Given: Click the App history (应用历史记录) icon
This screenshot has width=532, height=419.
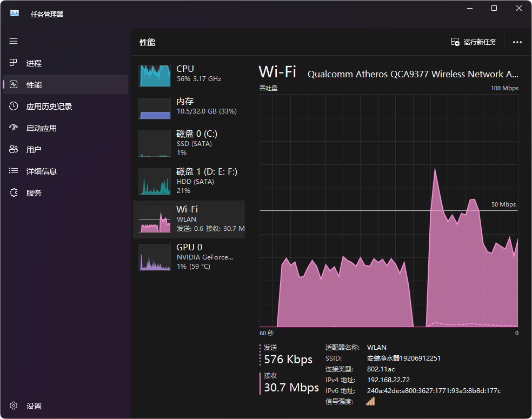Looking at the screenshot, I should point(14,107).
